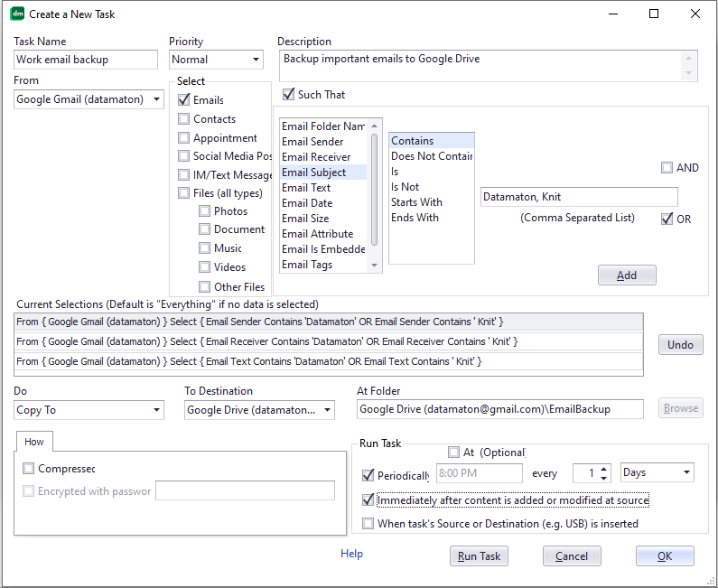Enable the AND condition checkbox
Screen dimensions: 718x588
[x=667, y=168]
